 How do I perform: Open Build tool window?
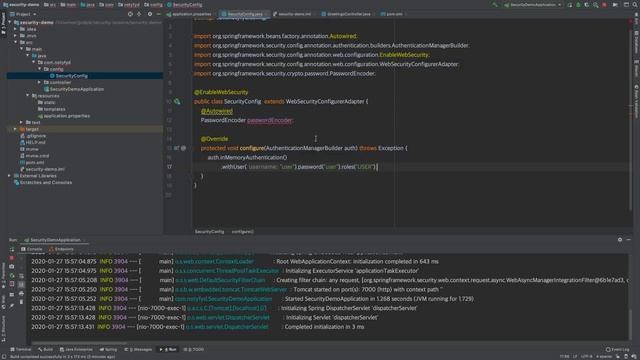click(x=45, y=349)
